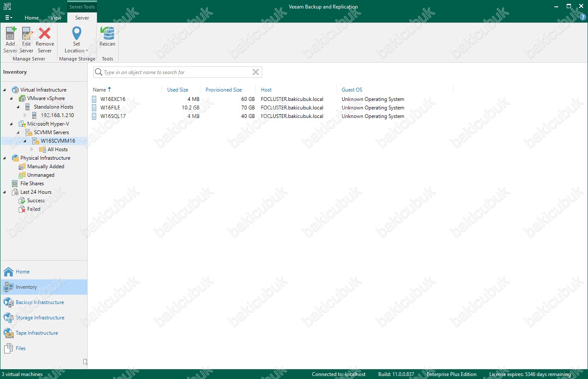Open Backup Infrastructure view
This screenshot has height=379, width=588.
(x=44, y=302)
